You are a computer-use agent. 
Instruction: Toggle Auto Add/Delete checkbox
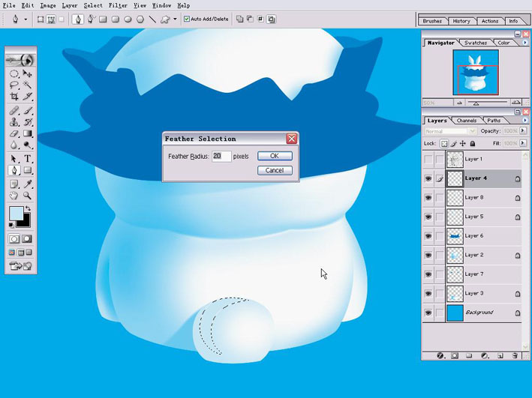pyautogui.click(x=187, y=19)
